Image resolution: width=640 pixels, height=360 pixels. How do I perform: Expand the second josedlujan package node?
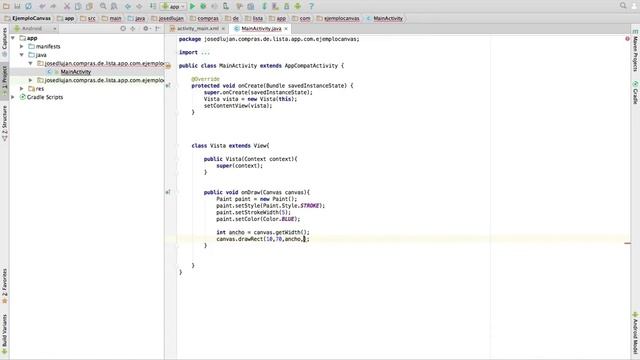point(30,80)
